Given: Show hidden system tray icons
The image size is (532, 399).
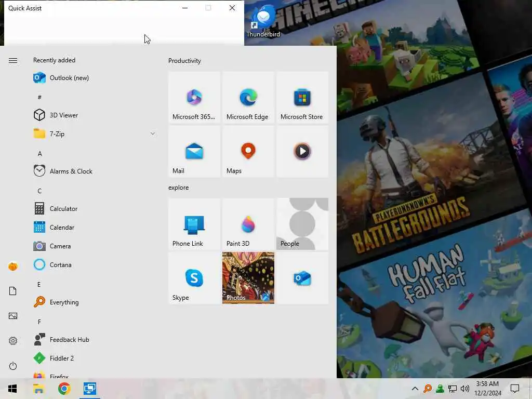Looking at the screenshot, I should pyautogui.click(x=415, y=389).
